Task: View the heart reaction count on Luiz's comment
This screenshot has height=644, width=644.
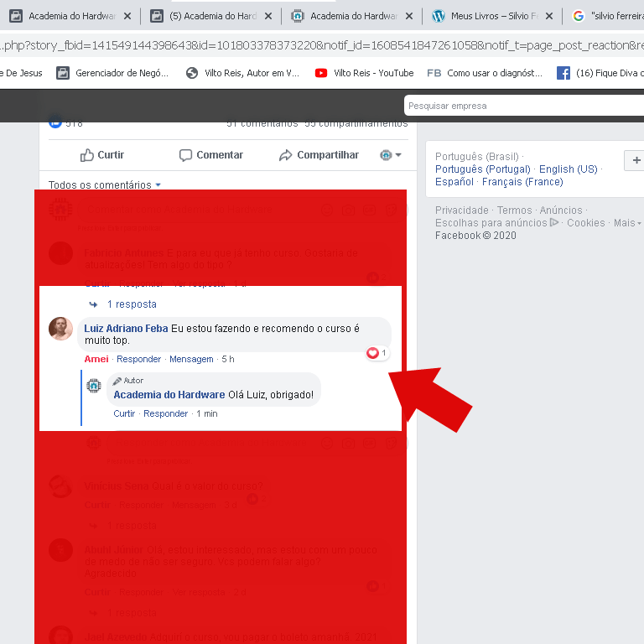Action: tap(377, 353)
